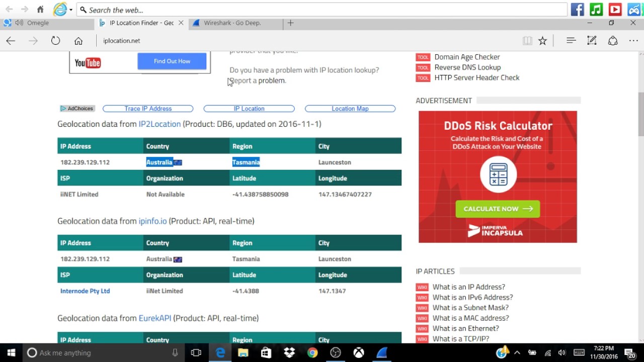Open What is an IP Address article
This screenshot has width=644, height=362.
[469, 287]
